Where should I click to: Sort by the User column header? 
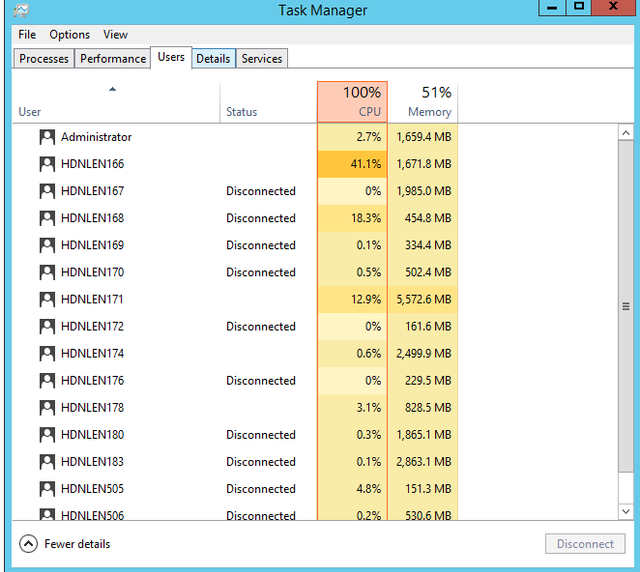116,102
